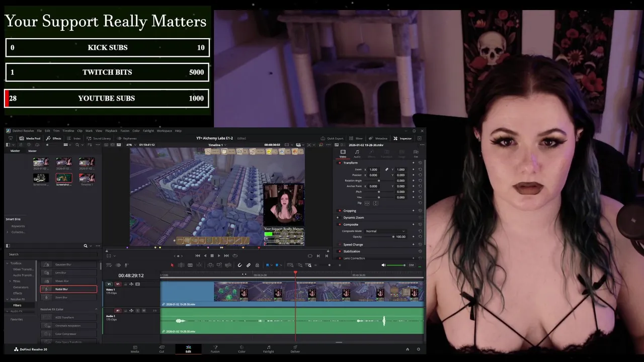Open the Composite Mode Normal dropdown
644x362 pixels.
tap(385, 231)
